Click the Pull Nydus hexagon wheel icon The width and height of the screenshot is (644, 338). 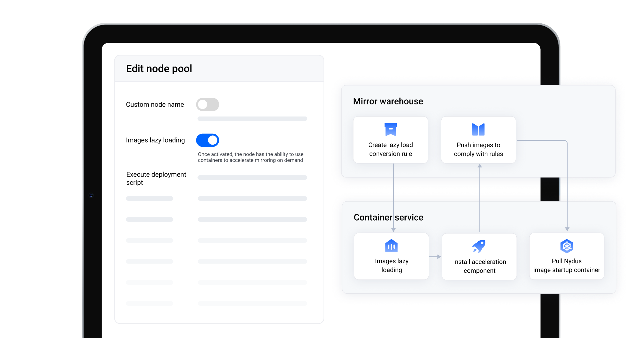[567, 246]
